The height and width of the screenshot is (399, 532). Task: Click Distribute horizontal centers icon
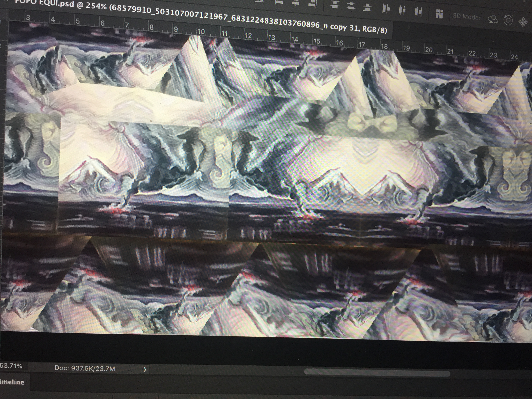coord(402,10)
